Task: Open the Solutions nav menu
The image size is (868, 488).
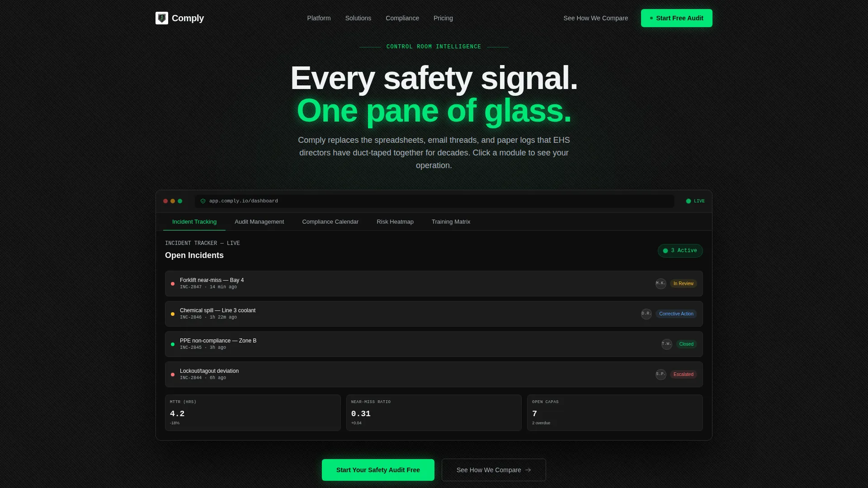Action: click(358, 18)
